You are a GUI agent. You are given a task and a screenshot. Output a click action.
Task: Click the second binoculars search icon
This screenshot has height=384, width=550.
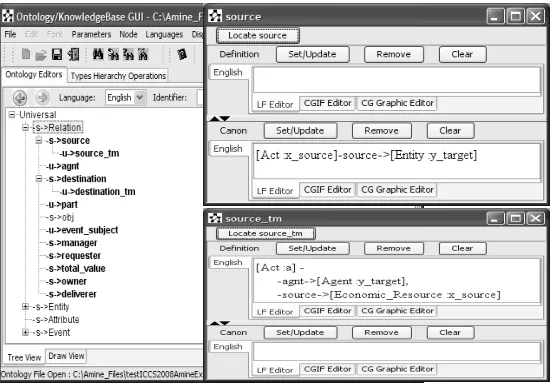(113, 54)
